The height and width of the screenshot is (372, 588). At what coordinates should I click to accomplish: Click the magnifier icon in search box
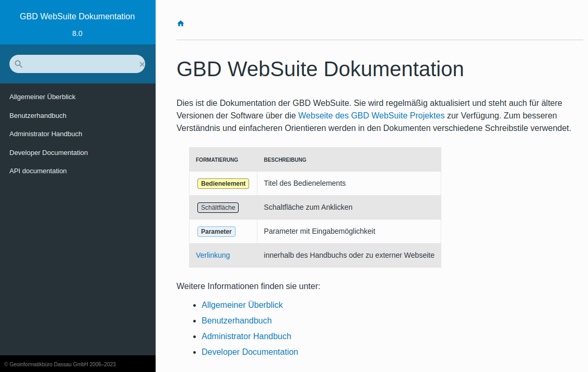[x=19, y=64]
